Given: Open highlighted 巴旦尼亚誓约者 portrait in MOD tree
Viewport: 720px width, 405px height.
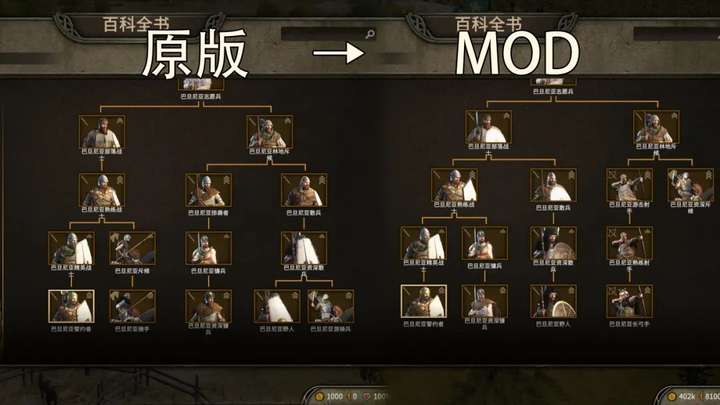Looking at the screenshot, I should (x=423, y=301).
